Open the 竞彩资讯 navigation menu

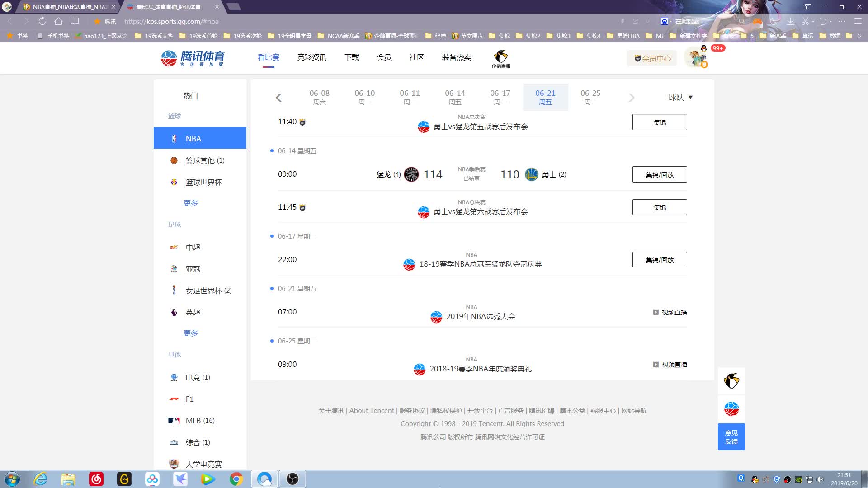[311, 57]
